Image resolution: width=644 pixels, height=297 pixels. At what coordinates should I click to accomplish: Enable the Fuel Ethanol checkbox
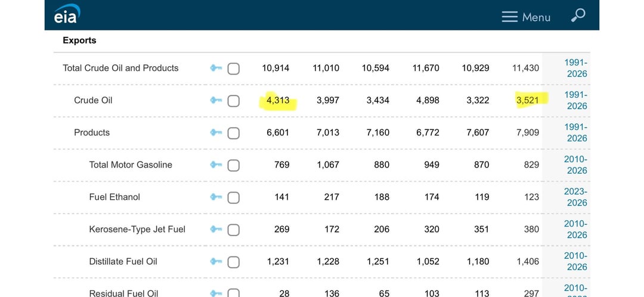pyautogui.click(x=234, y=197)
